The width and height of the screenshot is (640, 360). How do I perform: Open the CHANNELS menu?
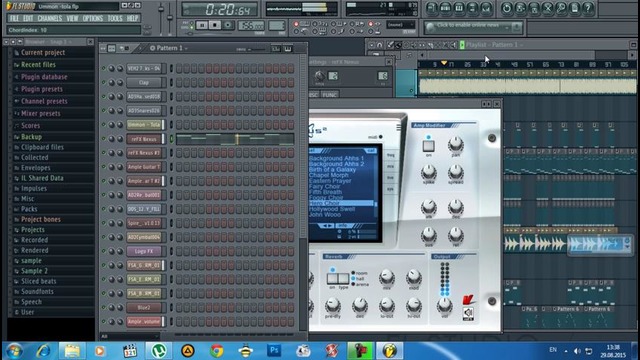click(50, 18)
